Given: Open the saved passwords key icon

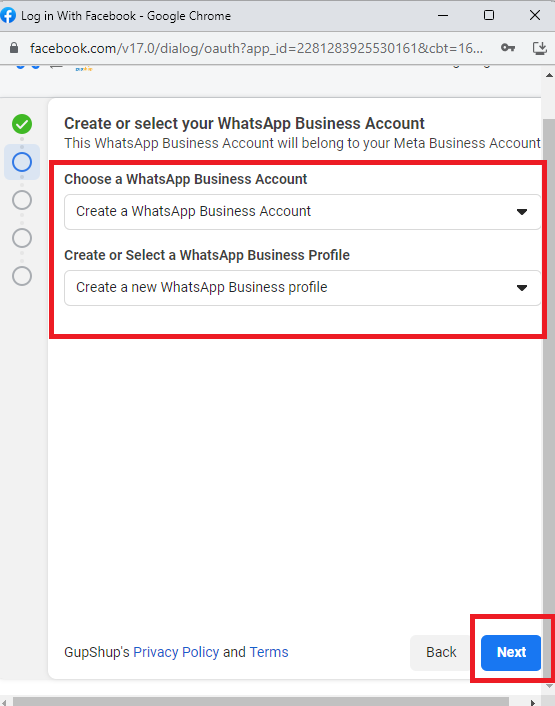Looking at the screenshot, I should pyautogui.click(x=508, y=47).
